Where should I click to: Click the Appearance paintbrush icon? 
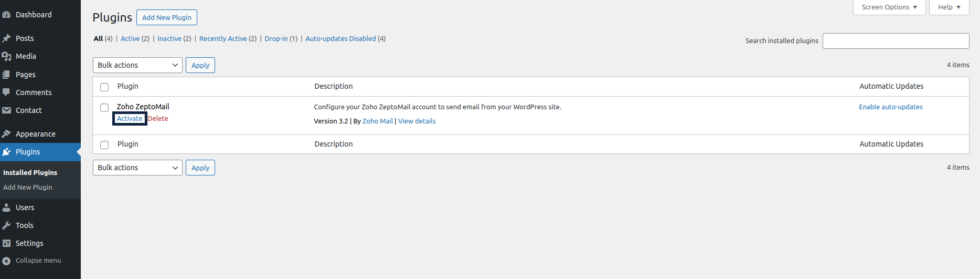(6, 134)
